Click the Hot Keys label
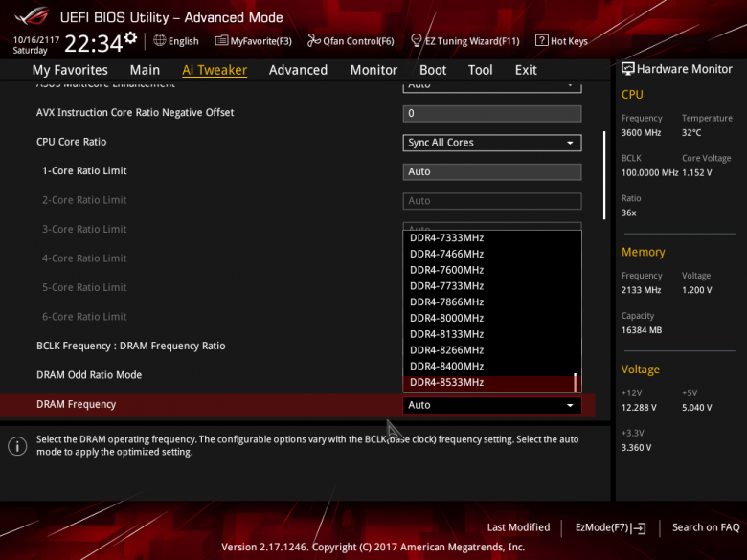 pyautogui.click(x=569, y=41)
